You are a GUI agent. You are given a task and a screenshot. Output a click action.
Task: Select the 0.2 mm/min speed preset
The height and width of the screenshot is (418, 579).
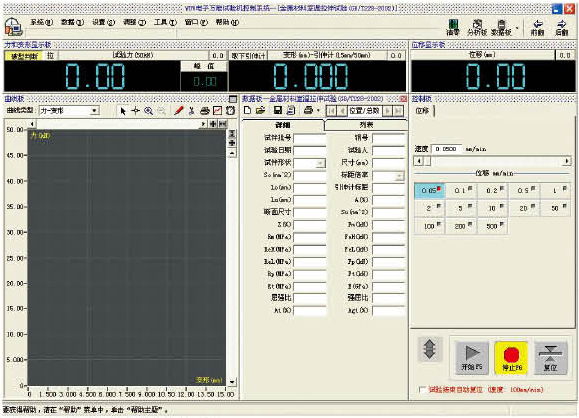pos(493,191)
